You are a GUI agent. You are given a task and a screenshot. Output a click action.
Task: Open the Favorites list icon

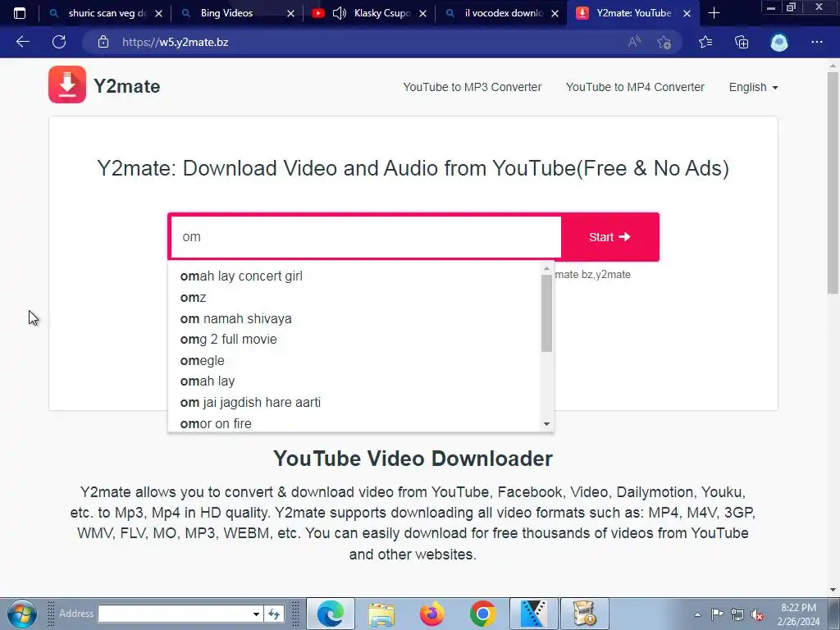(705, 42)
